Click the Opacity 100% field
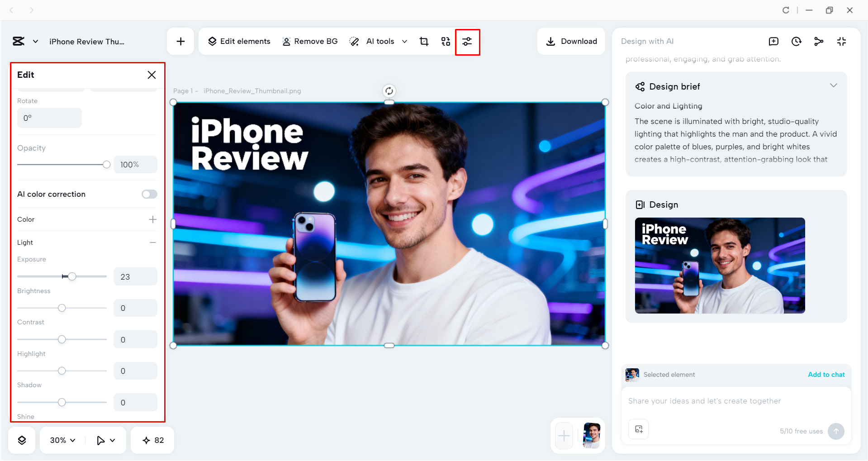 tap(135, 165)
